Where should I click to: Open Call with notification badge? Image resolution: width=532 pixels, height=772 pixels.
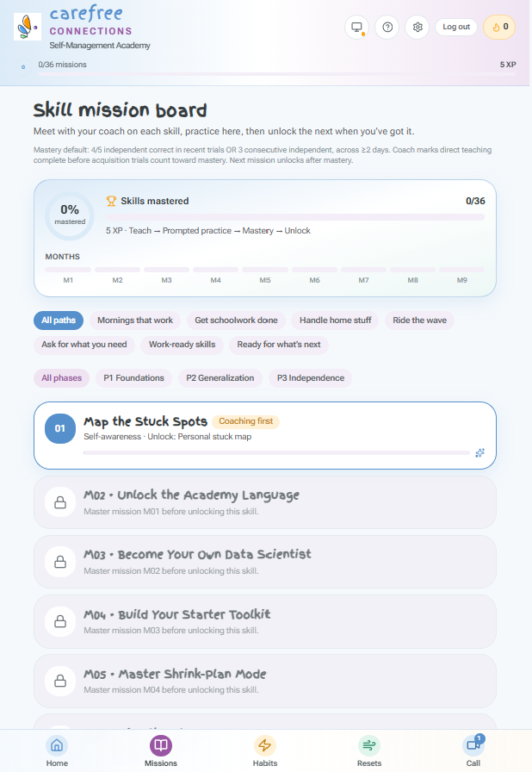(473, 751)
